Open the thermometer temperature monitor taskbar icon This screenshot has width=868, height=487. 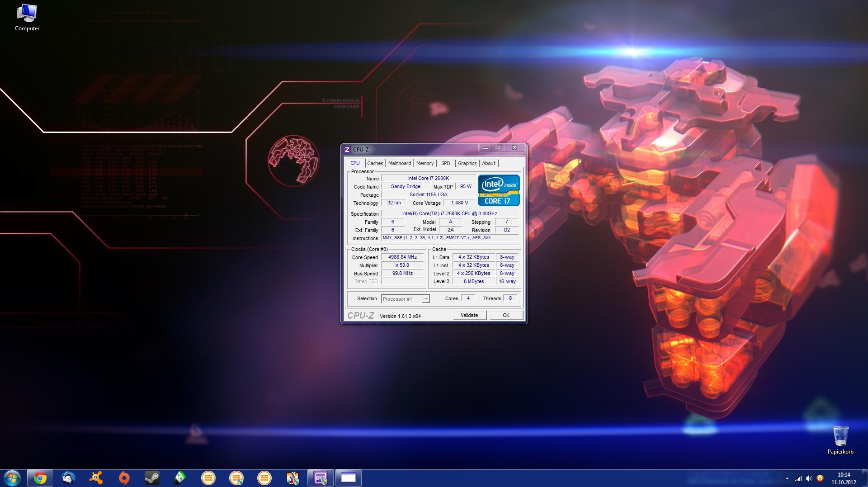coord(292,478)
